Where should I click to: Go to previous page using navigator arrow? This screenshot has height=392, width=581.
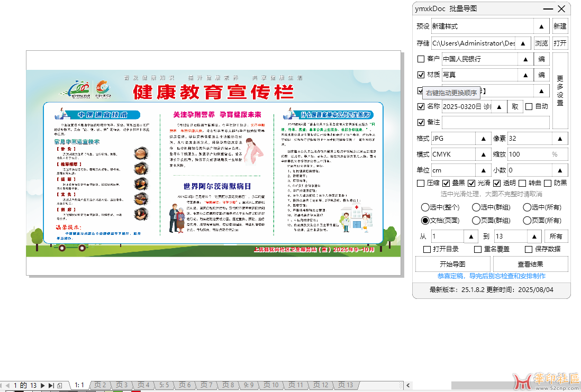coord(7,385)
